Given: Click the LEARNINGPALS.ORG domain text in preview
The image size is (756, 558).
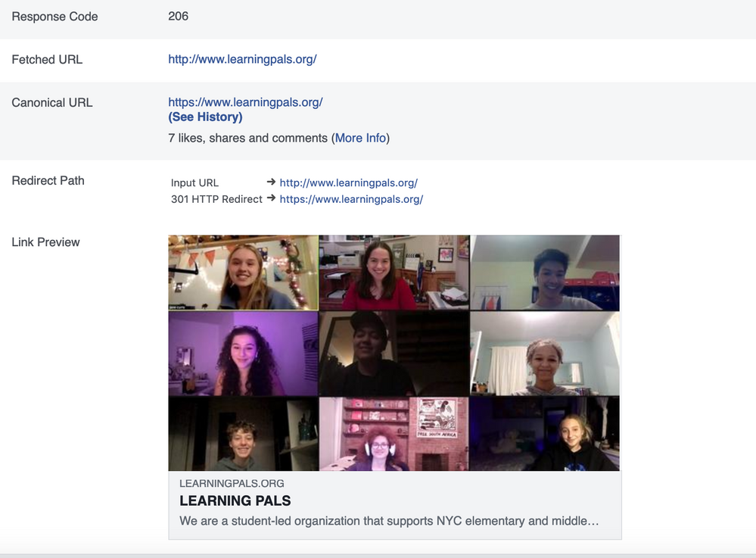Looking at the screenshot, I should [232, 483].
